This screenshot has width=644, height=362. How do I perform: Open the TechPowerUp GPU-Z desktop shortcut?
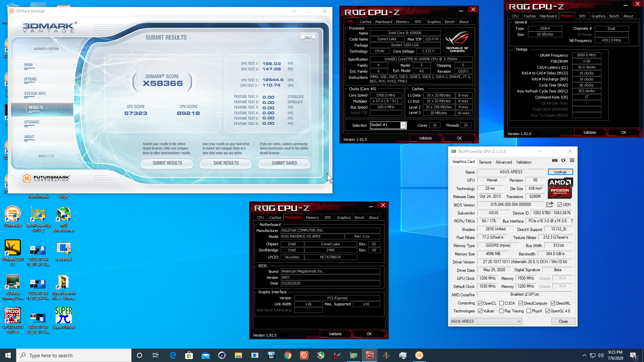[x=38, y=220]
